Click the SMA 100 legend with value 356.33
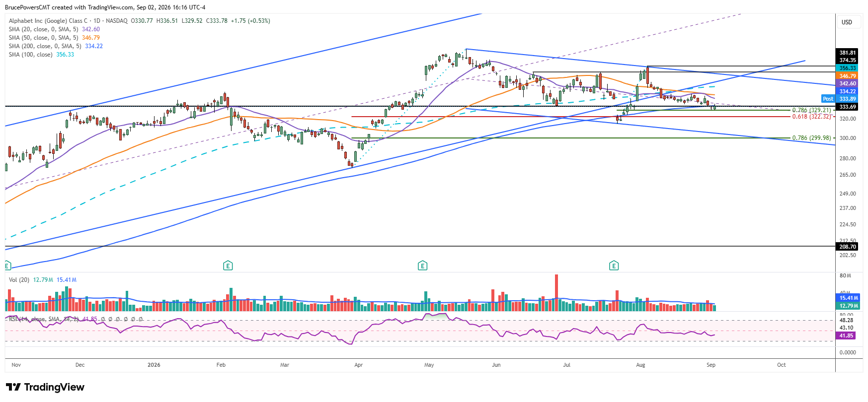 click(x=41, y=55)
